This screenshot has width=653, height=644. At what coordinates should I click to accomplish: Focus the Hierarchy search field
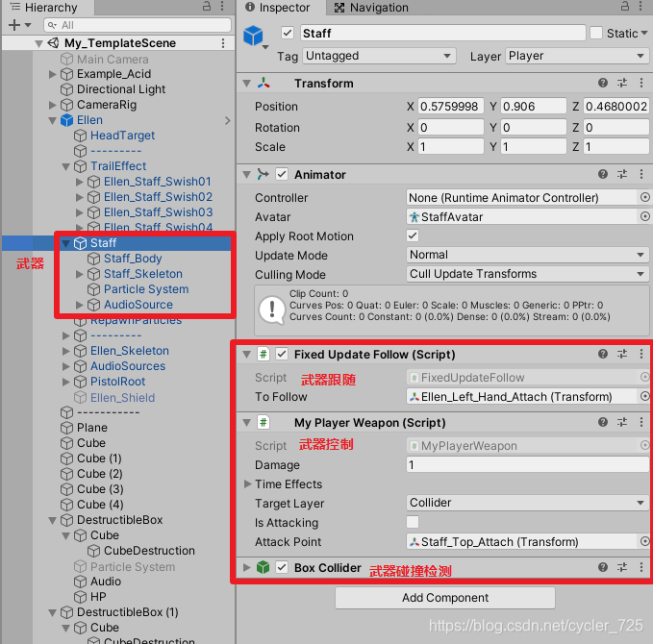[x=138, y=25]
